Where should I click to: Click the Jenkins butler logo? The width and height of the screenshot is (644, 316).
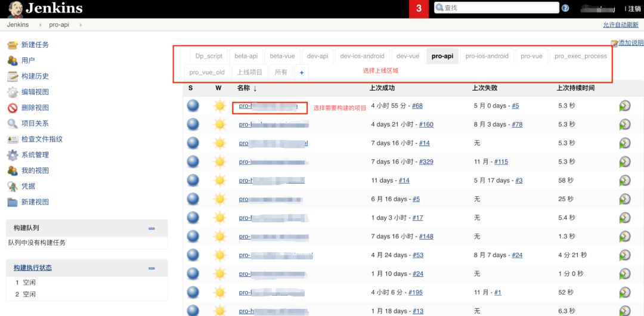click(x=14, y=9)
